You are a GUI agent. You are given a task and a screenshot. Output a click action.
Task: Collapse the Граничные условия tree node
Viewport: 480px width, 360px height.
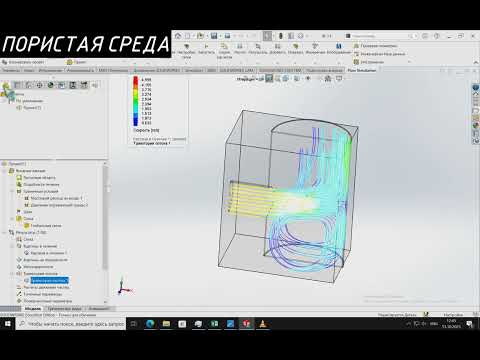[x=12, y=191]
